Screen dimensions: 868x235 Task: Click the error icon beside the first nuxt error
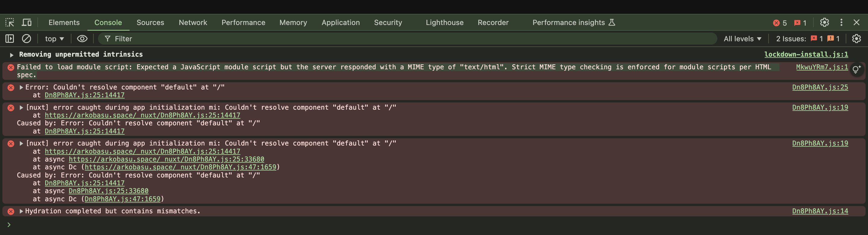[x=11, y=108]
